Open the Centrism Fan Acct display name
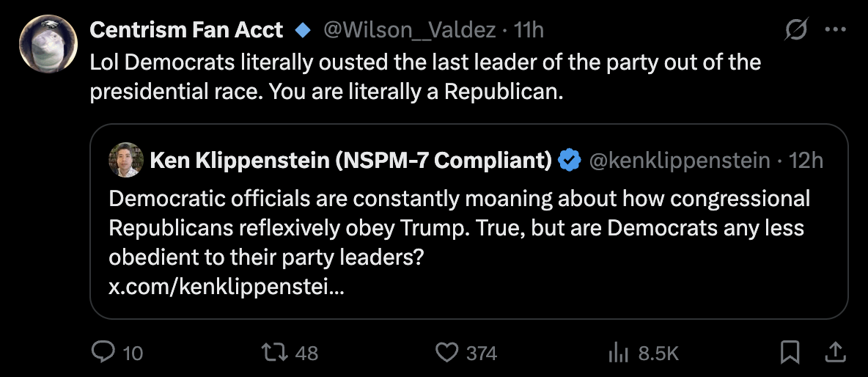Image resolution: width=868 pixels, height=377 pixels. (186, 30)
